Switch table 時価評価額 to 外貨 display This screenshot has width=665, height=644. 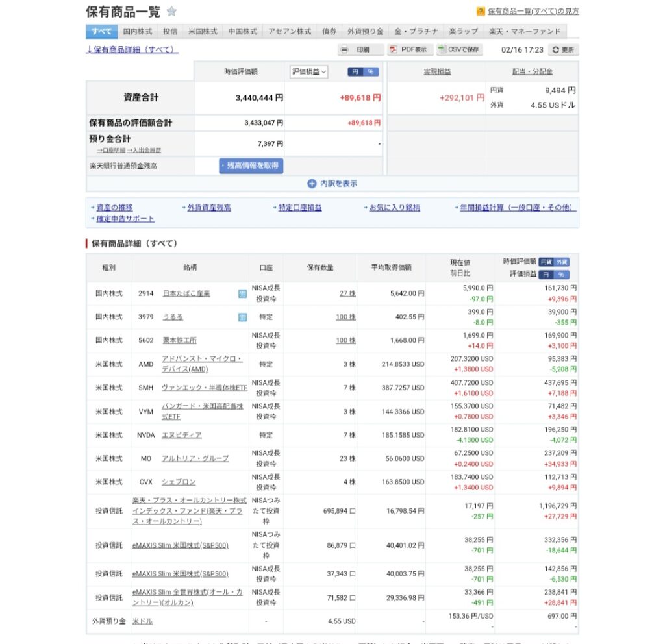[x=562, y=262]
